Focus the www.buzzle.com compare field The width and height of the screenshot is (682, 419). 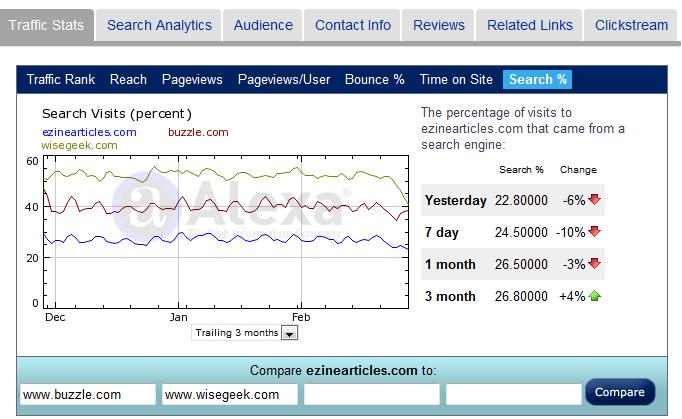tap(88, 395)
